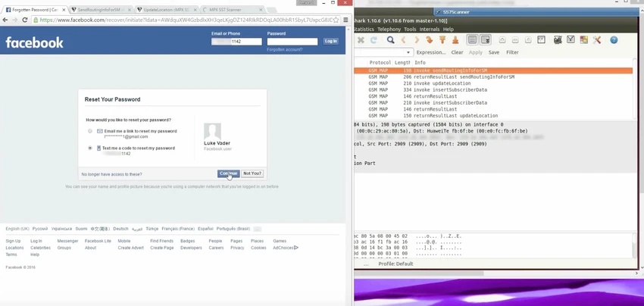
Task: Select Email me a link radio button
Action: point(90,131)
